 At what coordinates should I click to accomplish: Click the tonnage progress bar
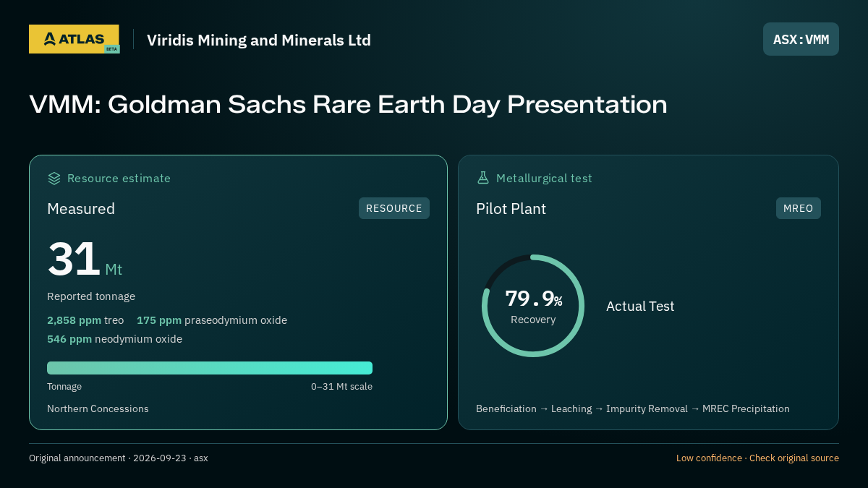210,368
